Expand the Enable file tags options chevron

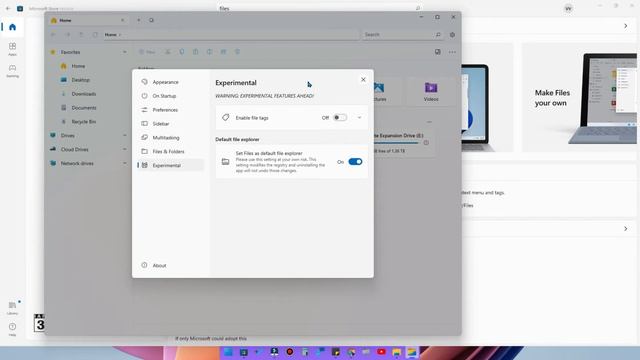[359, 118]
